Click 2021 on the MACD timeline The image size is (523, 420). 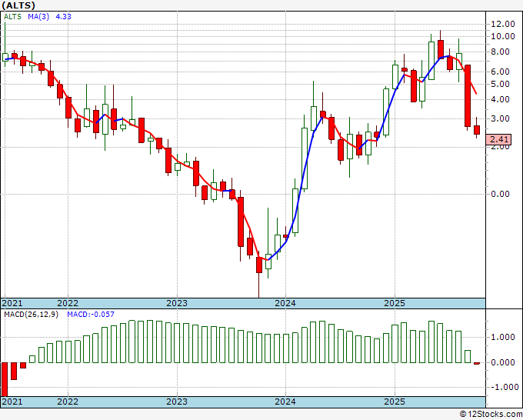pyautogui.click(x=12, y=402)
